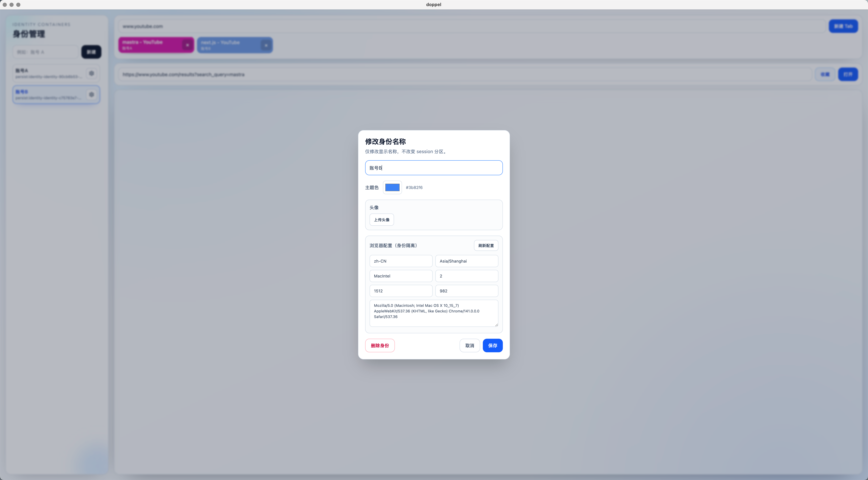Open the 主题色 color picker swatch
Viewport: 868px width, 480px height.
point(392,187)
